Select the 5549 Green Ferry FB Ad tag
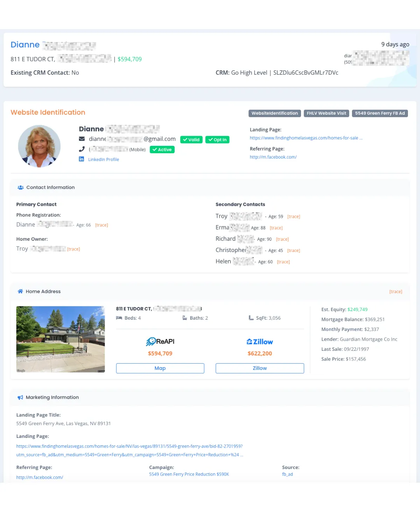 pyautogui.click(x=380, y=113)
